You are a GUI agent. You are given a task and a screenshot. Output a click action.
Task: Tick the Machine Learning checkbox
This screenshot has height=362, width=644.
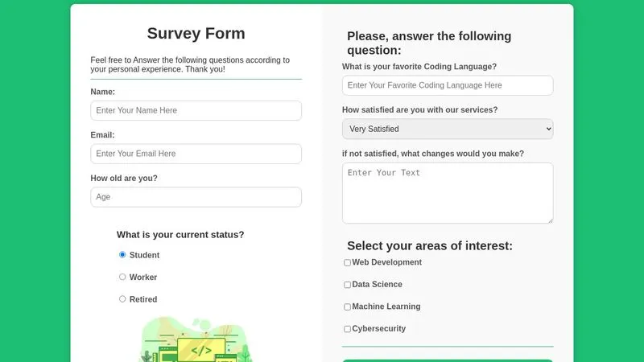(348, 307)
